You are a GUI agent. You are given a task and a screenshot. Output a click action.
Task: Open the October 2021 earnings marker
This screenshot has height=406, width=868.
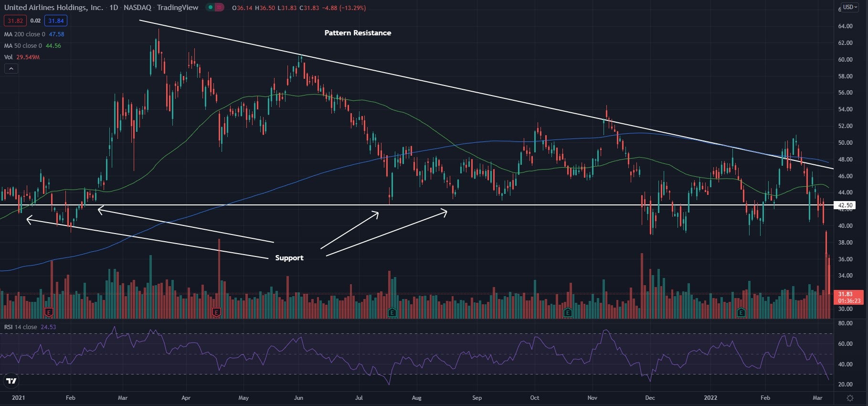coord(568,312)
